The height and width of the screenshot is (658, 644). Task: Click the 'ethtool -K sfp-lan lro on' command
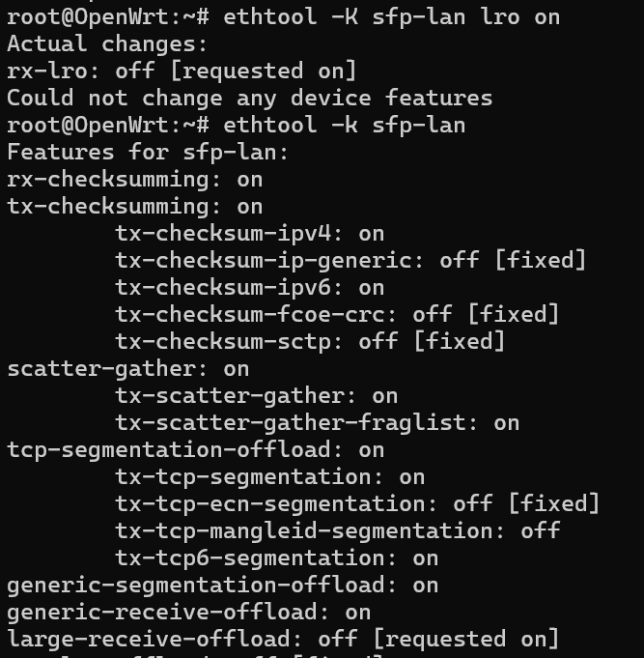tap(391, 16)
